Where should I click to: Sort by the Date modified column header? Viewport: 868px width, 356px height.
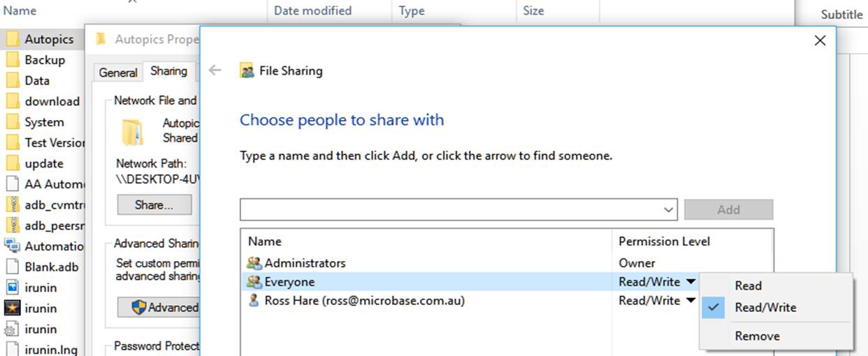coord(312,10)
